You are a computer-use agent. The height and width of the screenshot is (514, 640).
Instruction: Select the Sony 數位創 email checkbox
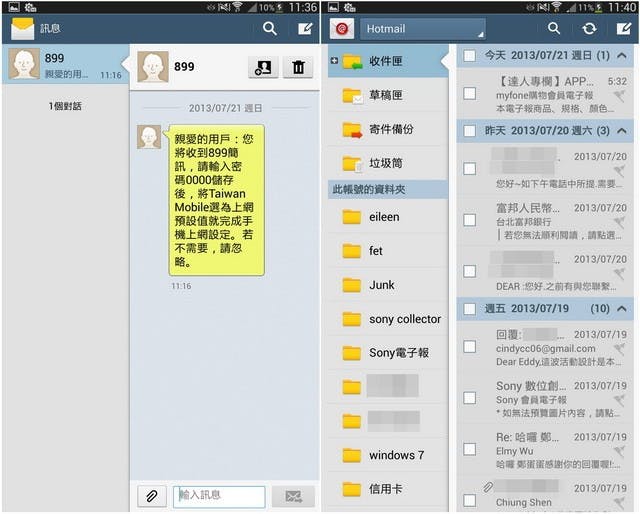[x=469, y=398]
